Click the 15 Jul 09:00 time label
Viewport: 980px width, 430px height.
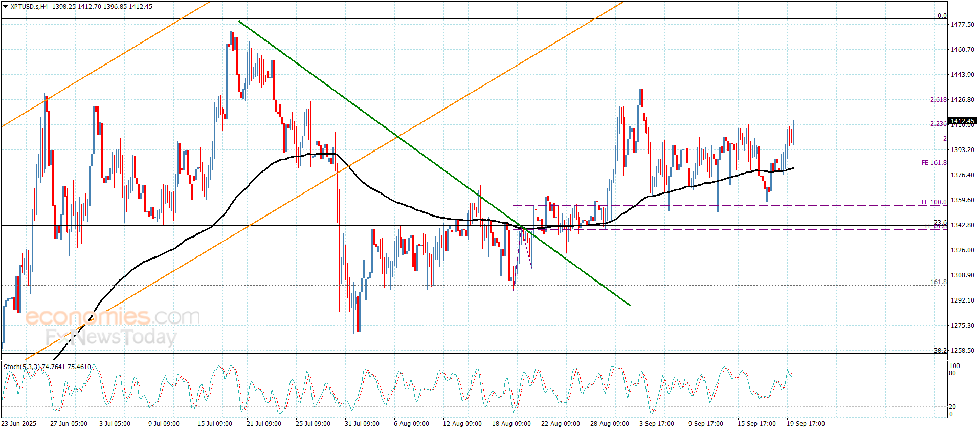click(x=215, y=423)
